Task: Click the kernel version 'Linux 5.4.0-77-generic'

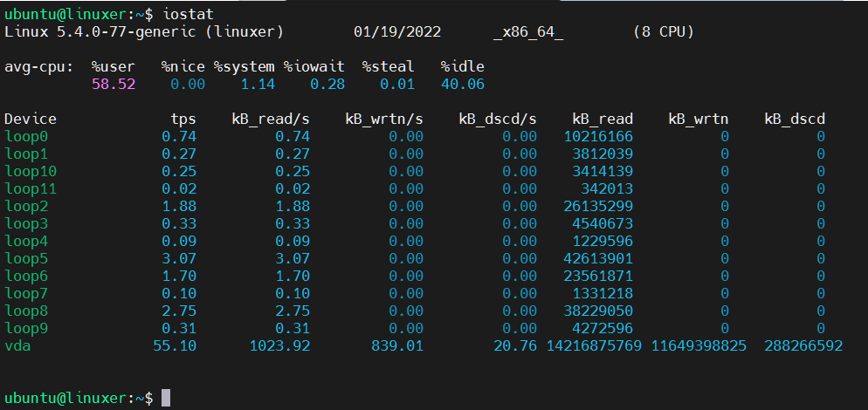Action: 100,31
